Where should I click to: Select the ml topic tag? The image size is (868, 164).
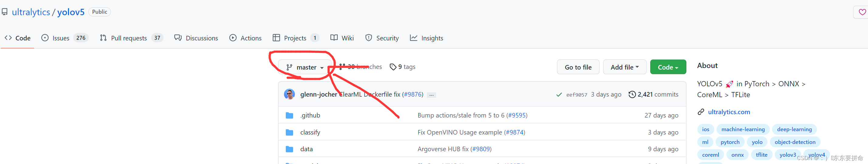[x=705, y=142]
